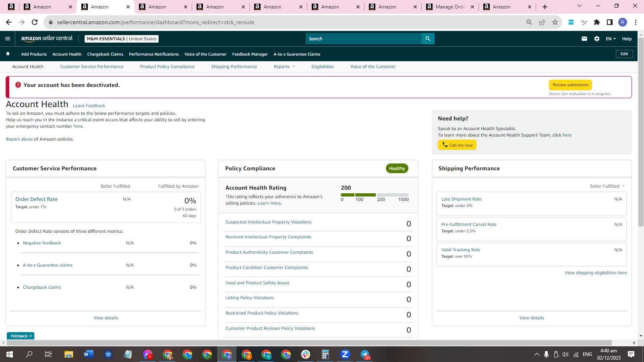This screenshot has width=644, height=362.
Task: Expand the Reports dropdown menu
Action: tap(284, 66)
